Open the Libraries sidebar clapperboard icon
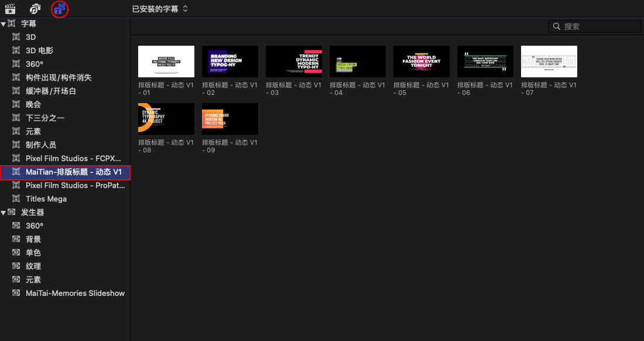Viewport: 644px width, 341px height. click(x=10, y=9)
